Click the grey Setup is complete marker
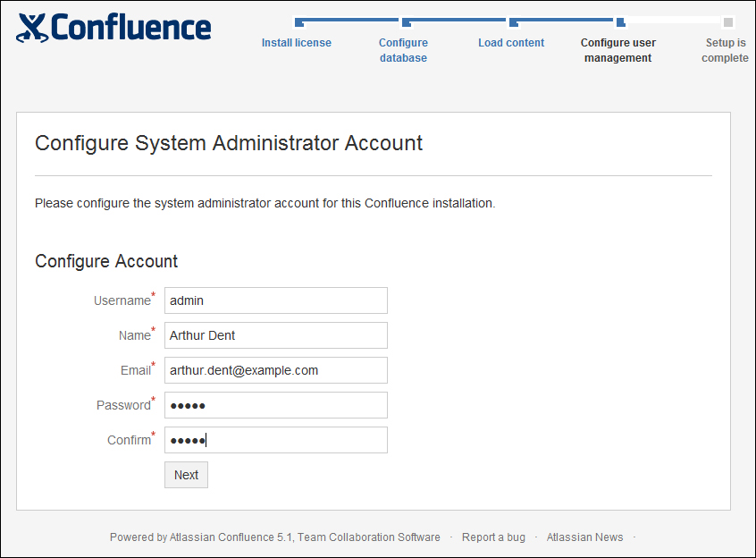Image resolution: width=756 pixels, height=558 pixels. click(x=728, y=22)
